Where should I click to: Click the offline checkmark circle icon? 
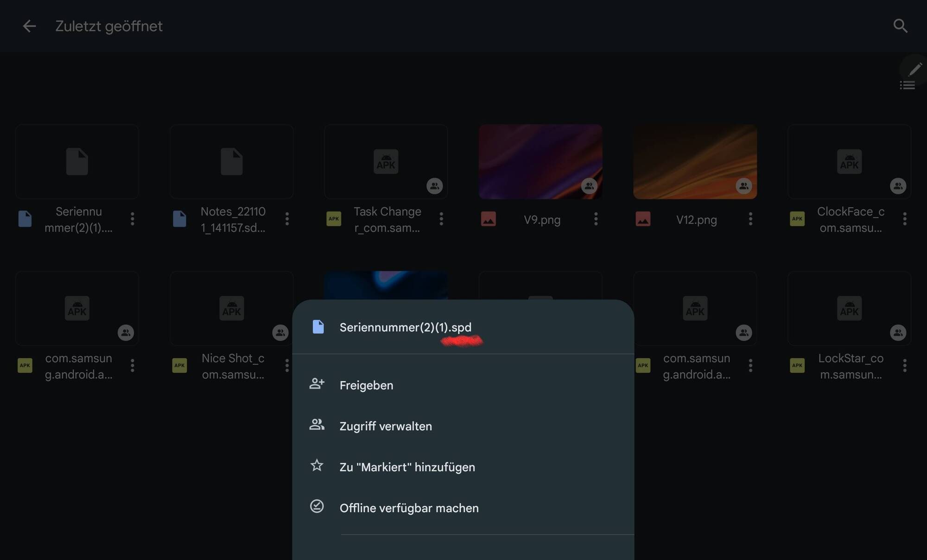point(317,506)
